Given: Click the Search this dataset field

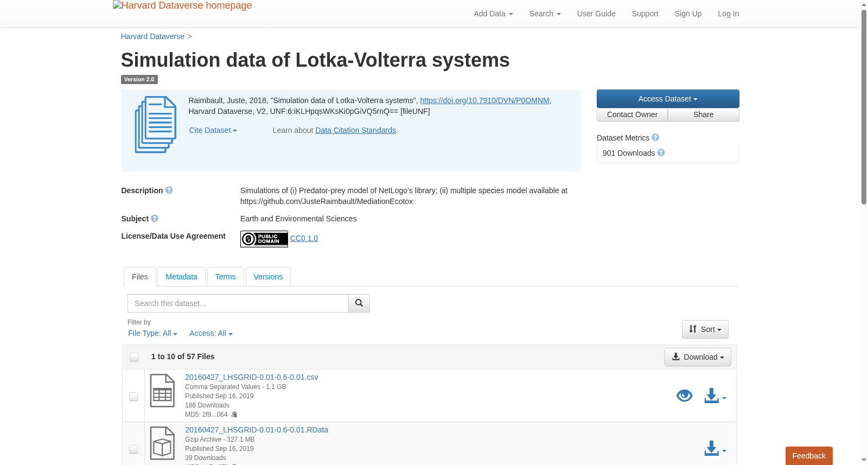Looking at the screenshot, I should click(238, 303).
